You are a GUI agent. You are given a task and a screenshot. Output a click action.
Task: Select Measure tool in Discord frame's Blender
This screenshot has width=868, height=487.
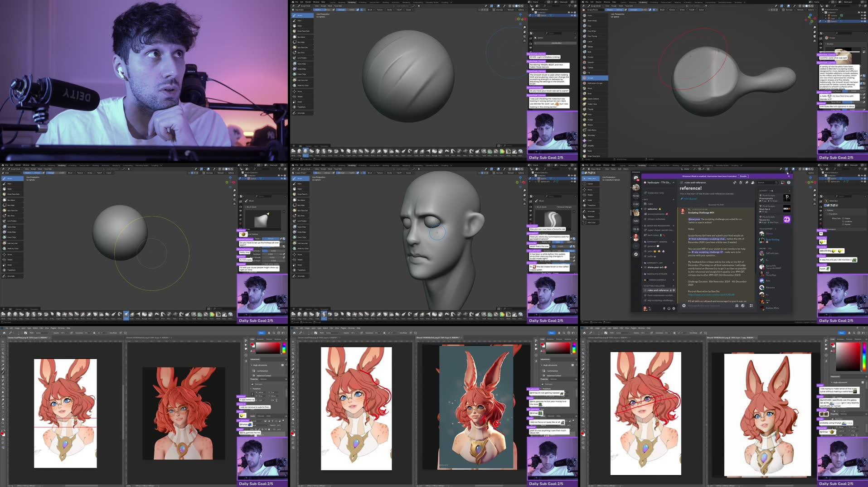[590, 217]
